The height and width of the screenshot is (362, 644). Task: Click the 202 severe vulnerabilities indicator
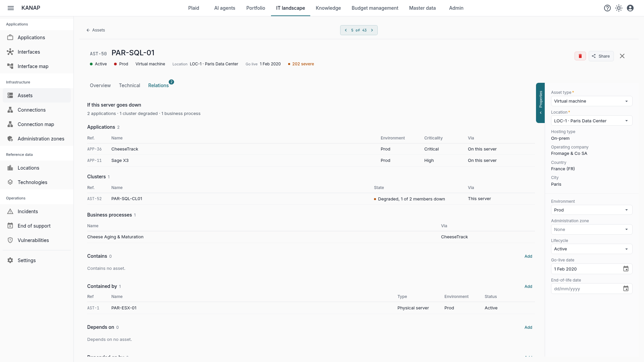(x=301, y=64)
